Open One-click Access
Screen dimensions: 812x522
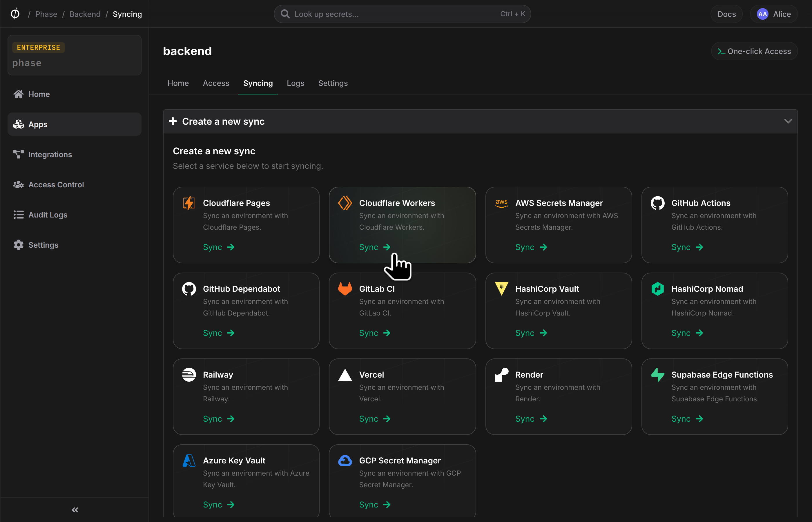pyautogui.click(x=754, y=51)
